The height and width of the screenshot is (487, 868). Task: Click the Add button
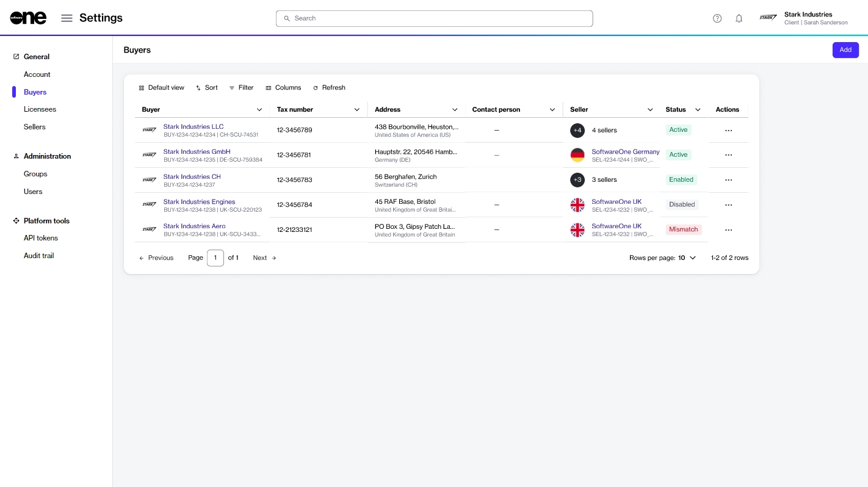click(x=845, y=50)
